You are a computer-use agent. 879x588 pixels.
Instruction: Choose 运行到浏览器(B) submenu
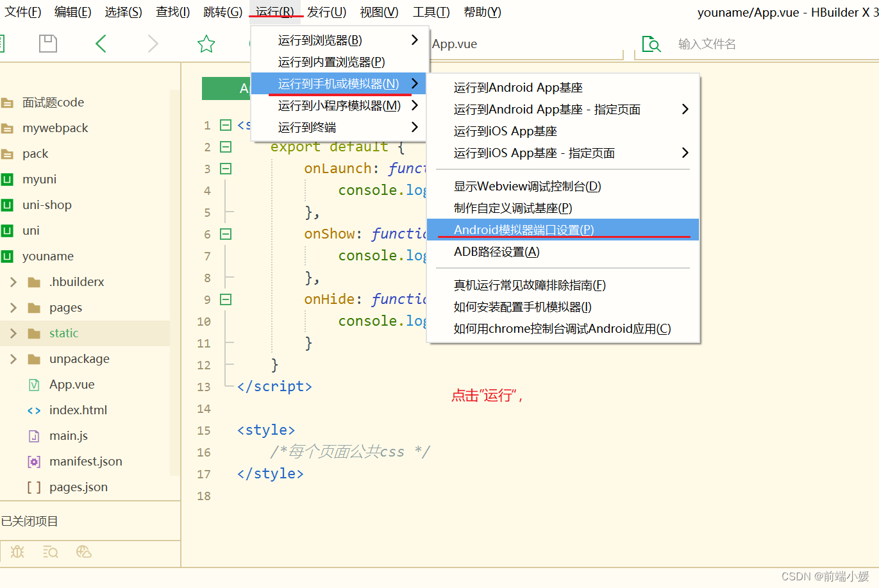click(339, 40)
